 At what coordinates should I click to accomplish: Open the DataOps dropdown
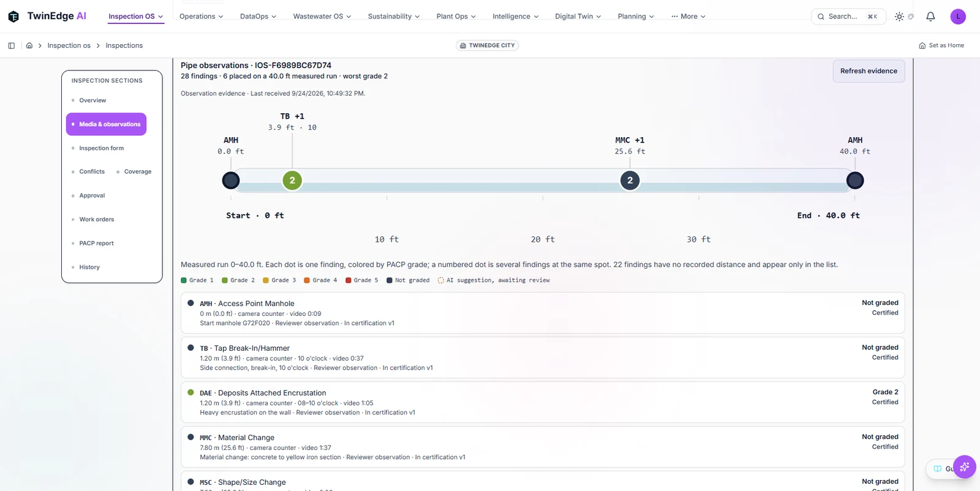[x=258, y=17]
